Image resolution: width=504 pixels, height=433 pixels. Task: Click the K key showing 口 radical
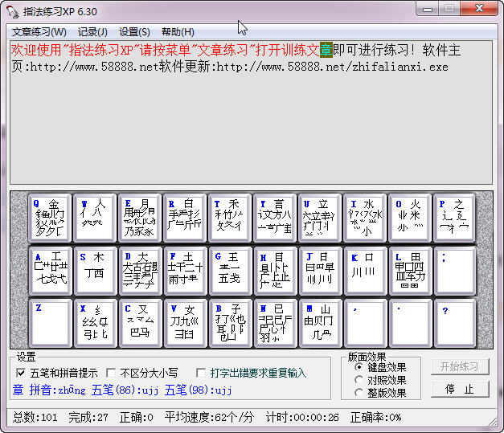(365, 271)
